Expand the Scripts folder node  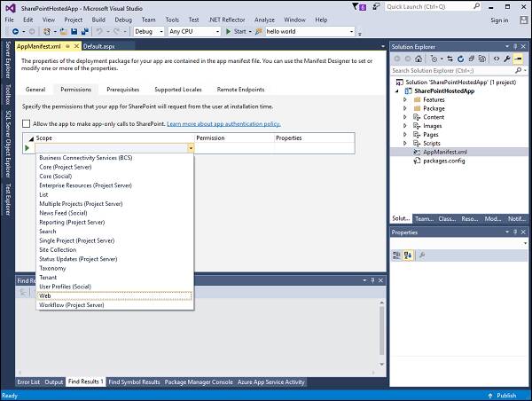405,142
